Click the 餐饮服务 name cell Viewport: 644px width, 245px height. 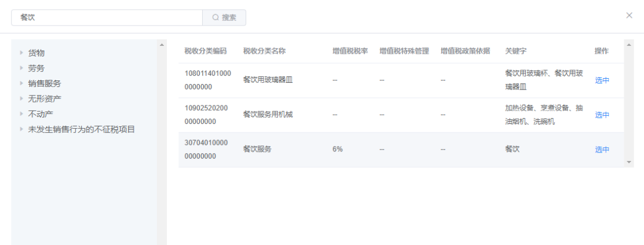[257, 150]
